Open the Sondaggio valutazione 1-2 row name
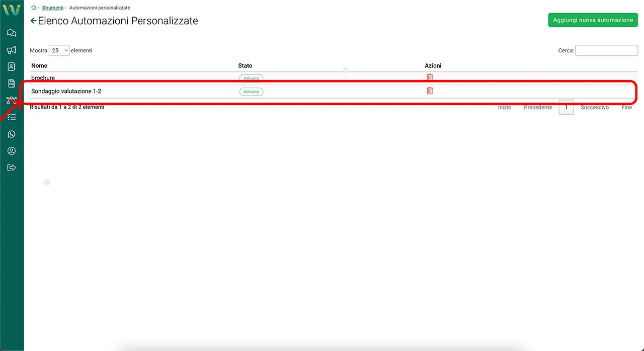The height and width of the screenshot is (351, 644). point(66,92)
